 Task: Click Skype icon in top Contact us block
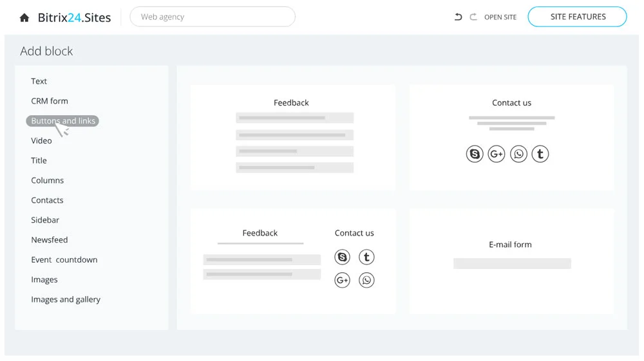(x=475, y=154)
